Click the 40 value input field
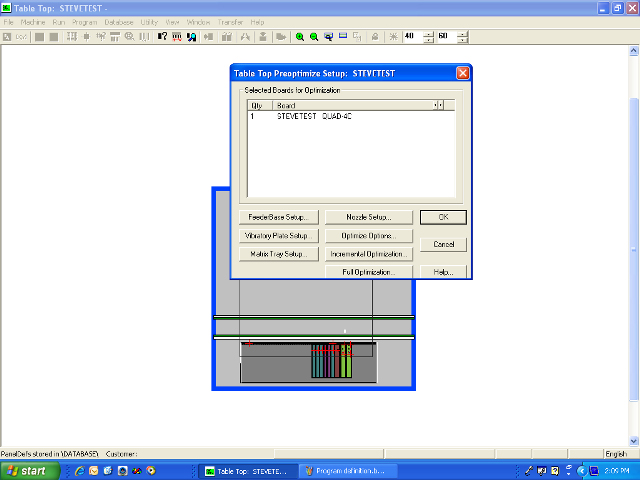The width and height of the screenshot is (640, 480). click(x=413, y=37)
